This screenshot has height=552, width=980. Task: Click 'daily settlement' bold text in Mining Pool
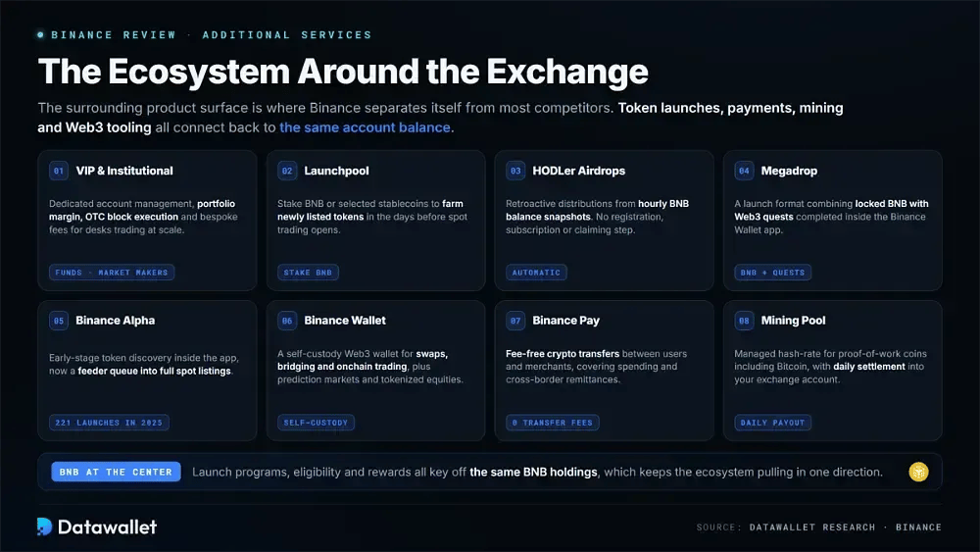click(868, 367)
